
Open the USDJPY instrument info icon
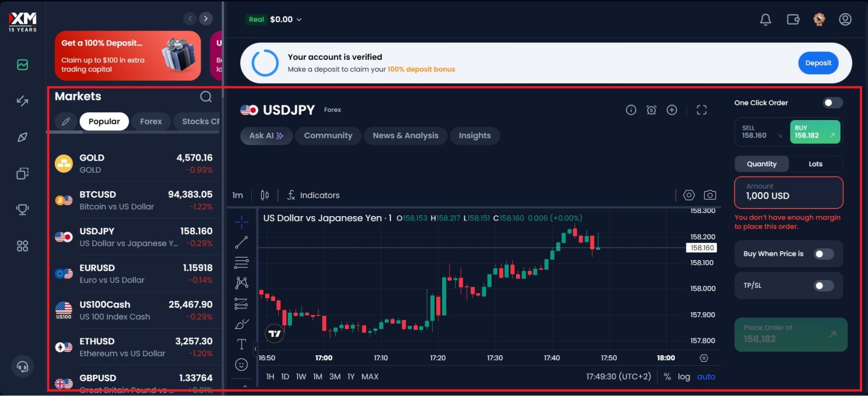coord(631,110)
